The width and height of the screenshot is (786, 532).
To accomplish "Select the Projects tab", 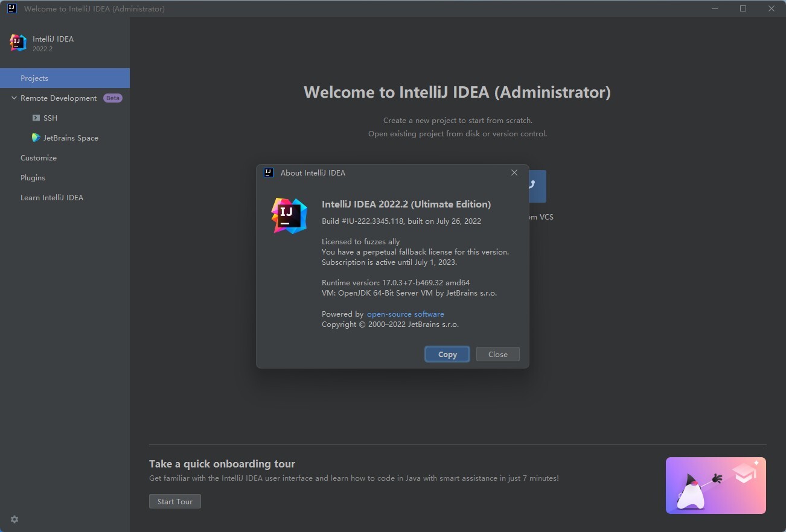I will pos(65,78).
